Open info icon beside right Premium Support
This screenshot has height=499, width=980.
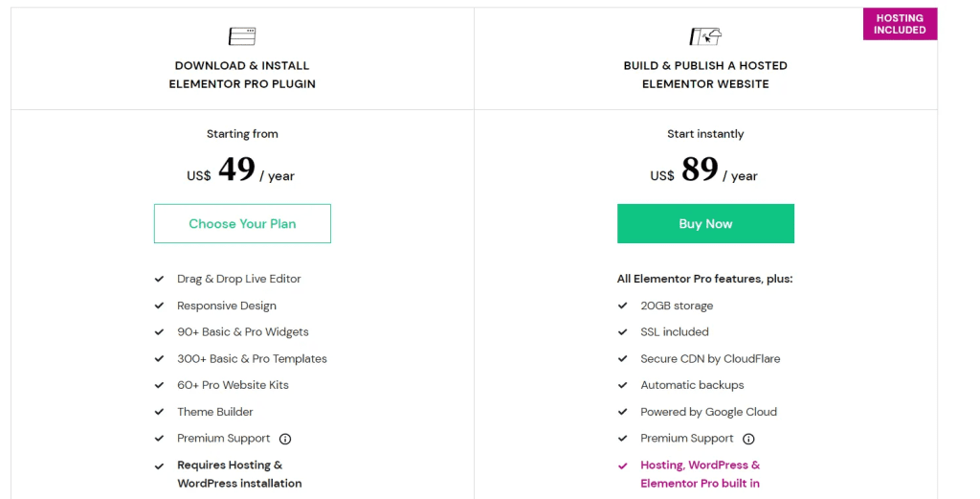point(748,439)
